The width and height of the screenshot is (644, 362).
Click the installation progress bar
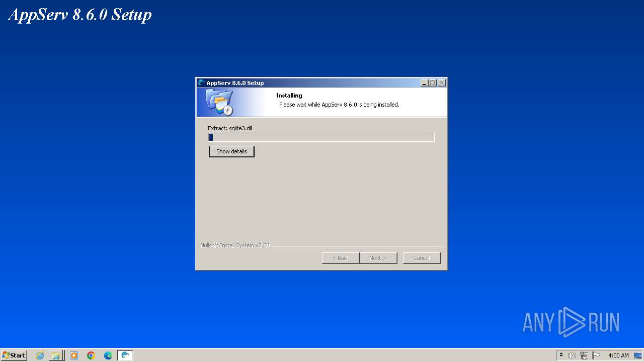[x=321, y=137]
